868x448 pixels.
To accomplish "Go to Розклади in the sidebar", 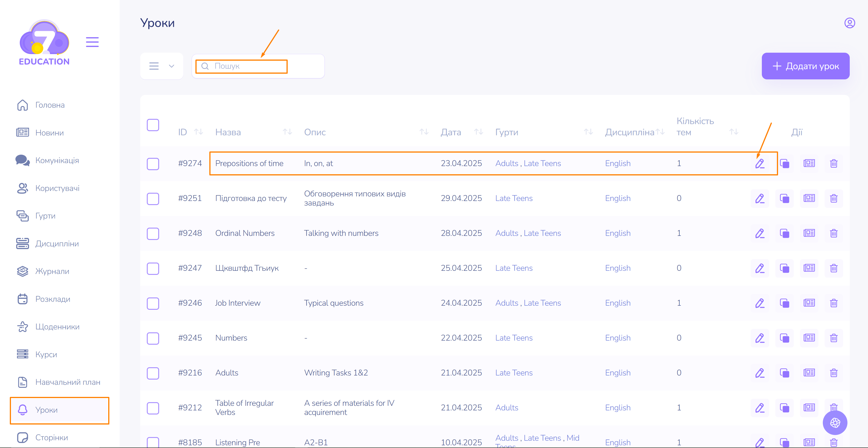I will coord(53,299).
